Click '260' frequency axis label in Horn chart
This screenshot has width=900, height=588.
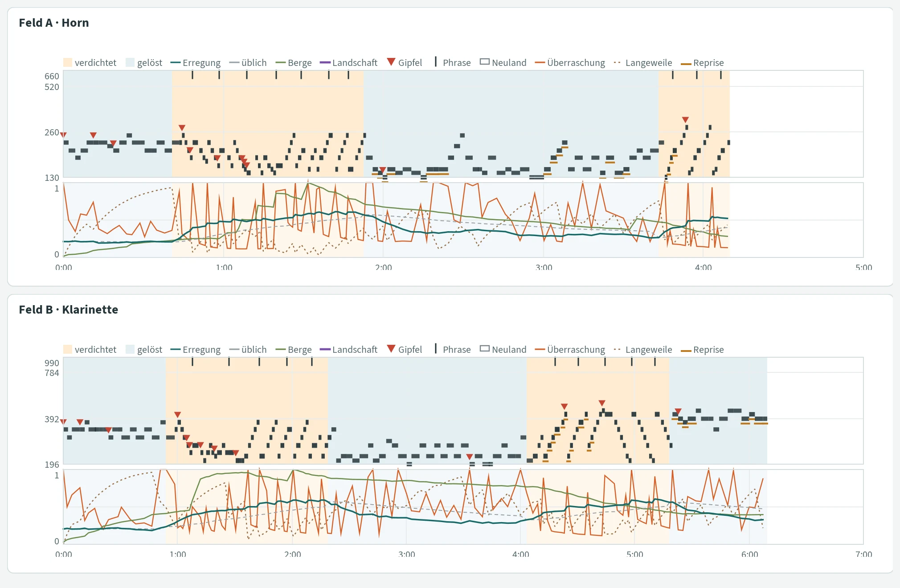pyautogui.click(x=52, y=132)
